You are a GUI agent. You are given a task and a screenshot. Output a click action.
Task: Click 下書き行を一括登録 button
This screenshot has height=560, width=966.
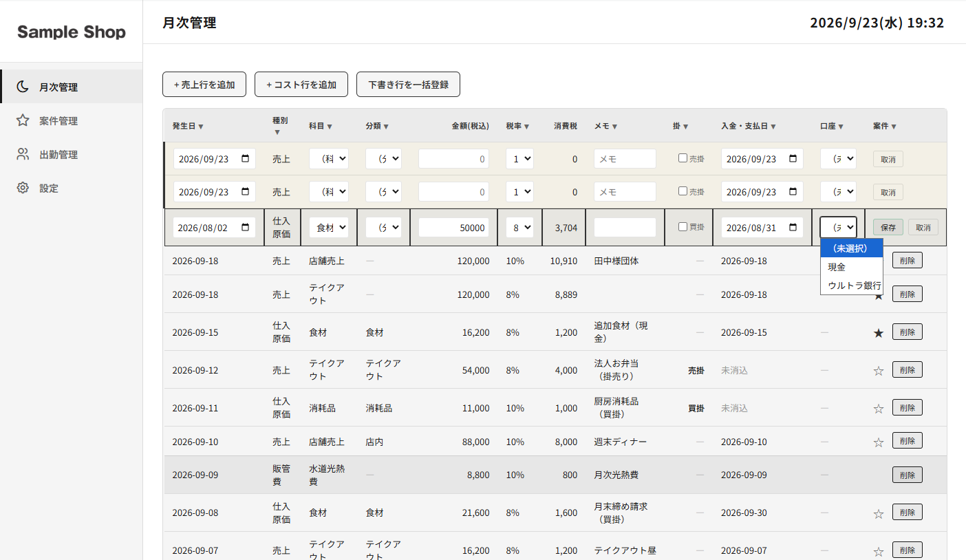coord(408,85)
